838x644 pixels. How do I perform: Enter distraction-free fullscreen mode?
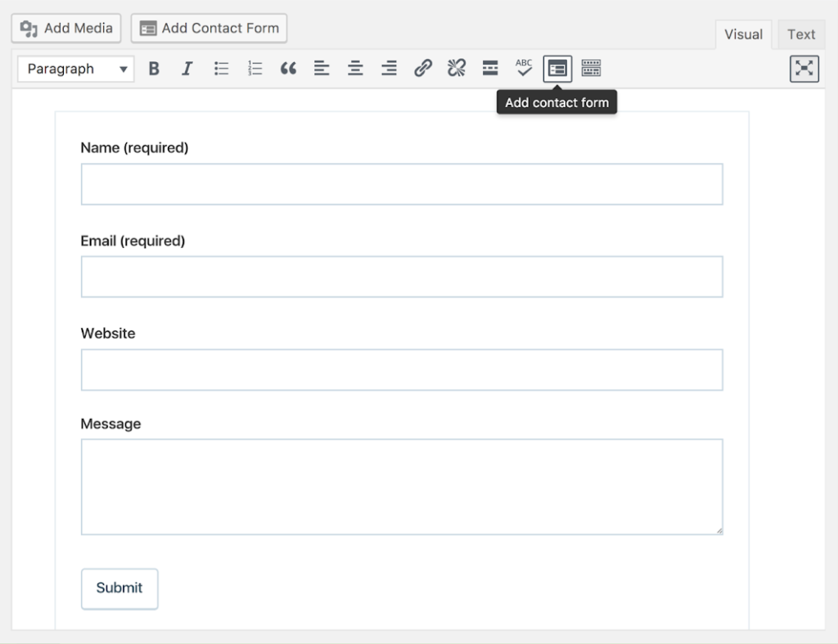804,69
